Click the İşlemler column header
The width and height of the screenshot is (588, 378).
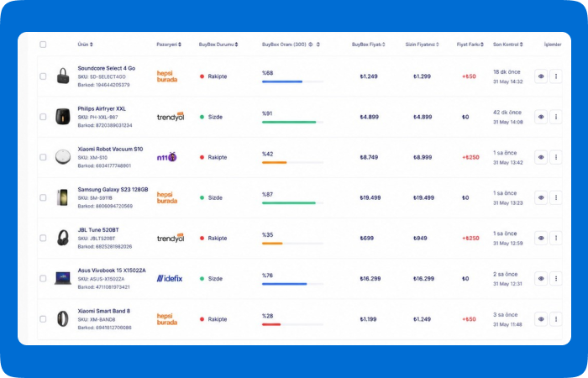(553, 45)
